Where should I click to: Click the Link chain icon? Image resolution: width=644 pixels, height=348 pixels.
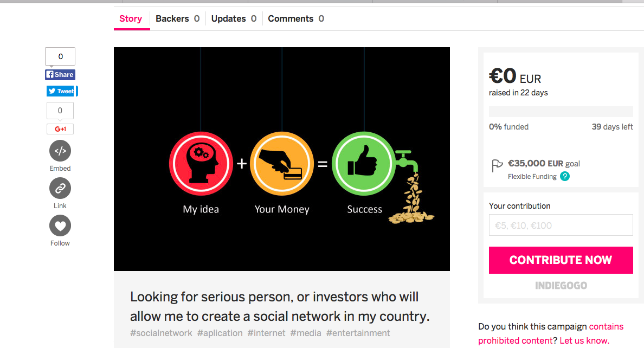(60, 189)
